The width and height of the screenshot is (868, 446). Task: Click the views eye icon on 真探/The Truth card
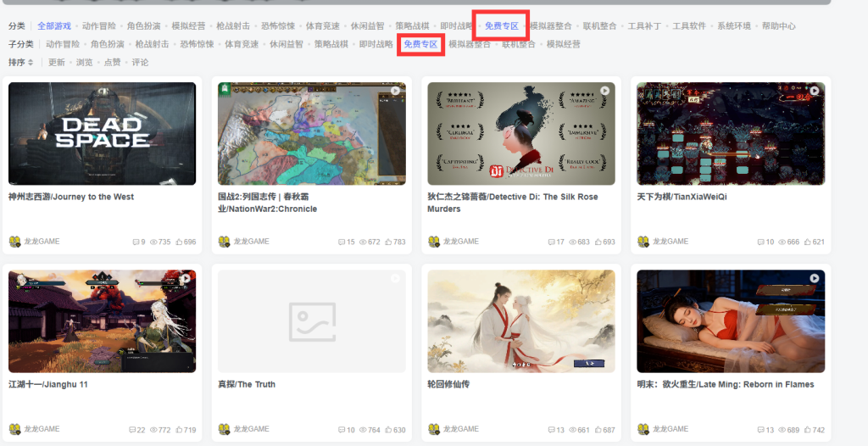pos(363,430)
